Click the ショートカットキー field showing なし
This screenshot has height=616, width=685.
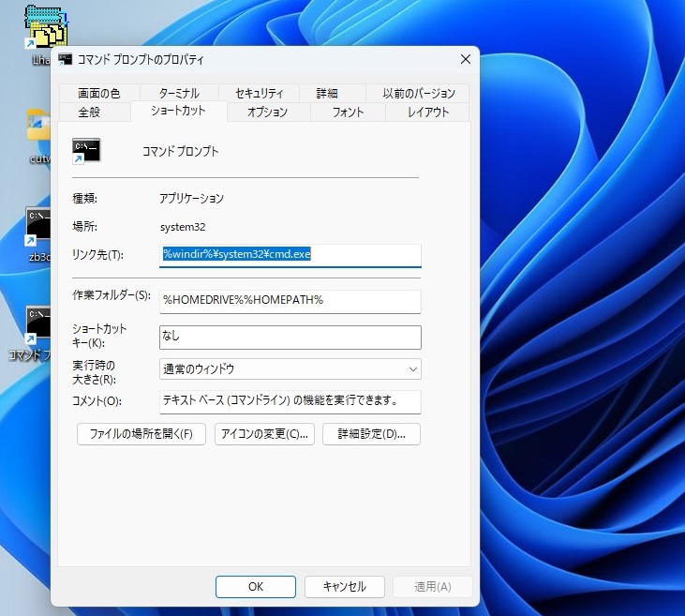(290, 338)
